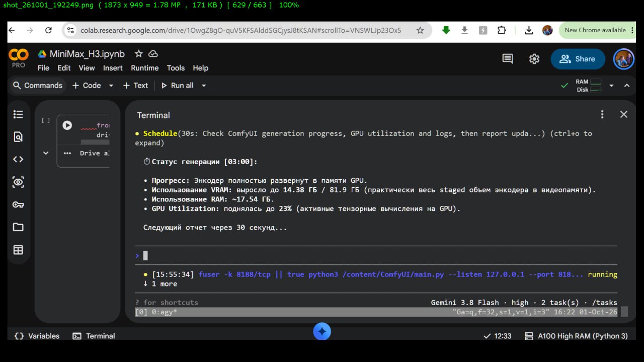
Task: Open the Chrome downloads tray
Action: point(529,30)
